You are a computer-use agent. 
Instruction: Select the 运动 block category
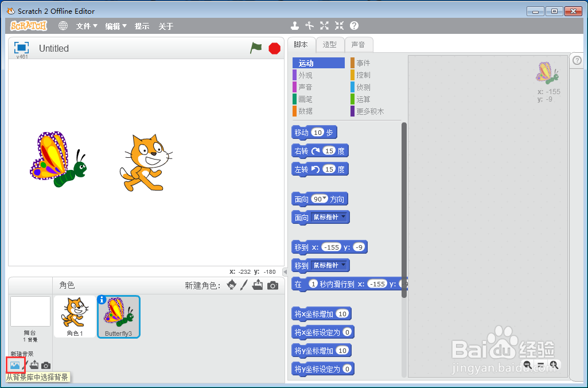[318, 63]
